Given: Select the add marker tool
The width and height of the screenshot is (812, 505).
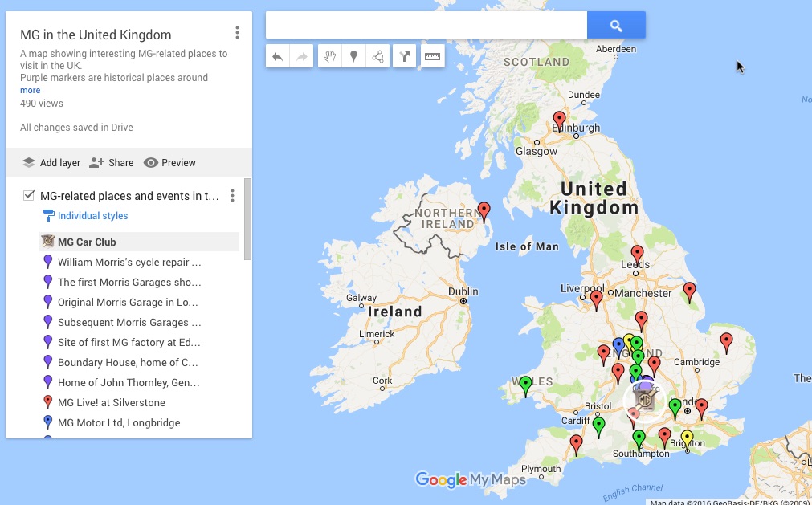Looking at the screenshot, I should point(353,56).
